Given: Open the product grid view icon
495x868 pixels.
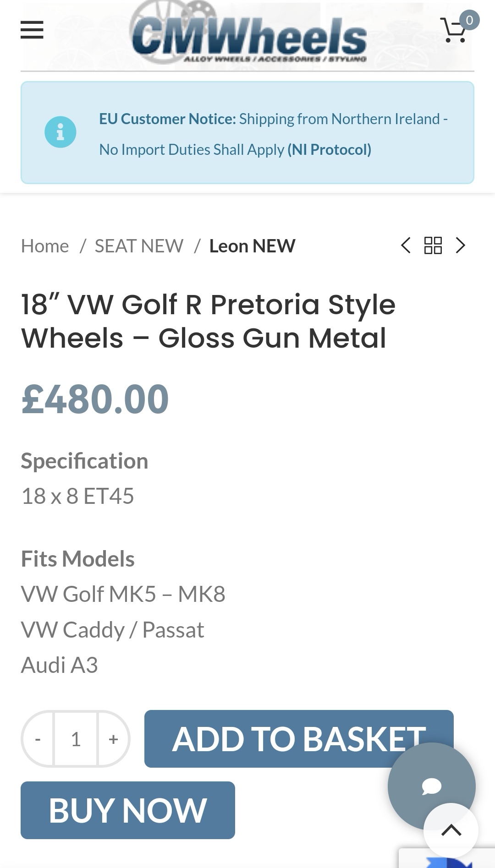Looking at the screenshot, I should [x=433, y=246].
